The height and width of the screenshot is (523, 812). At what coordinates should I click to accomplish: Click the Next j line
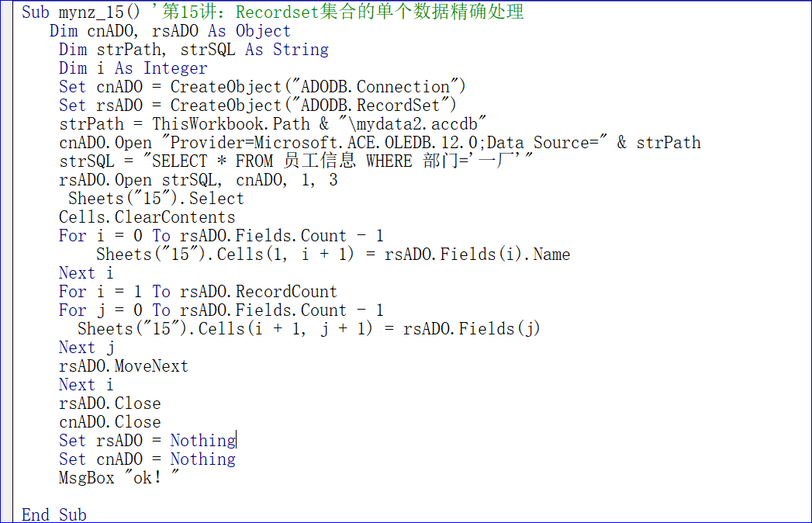click(86, 348)
